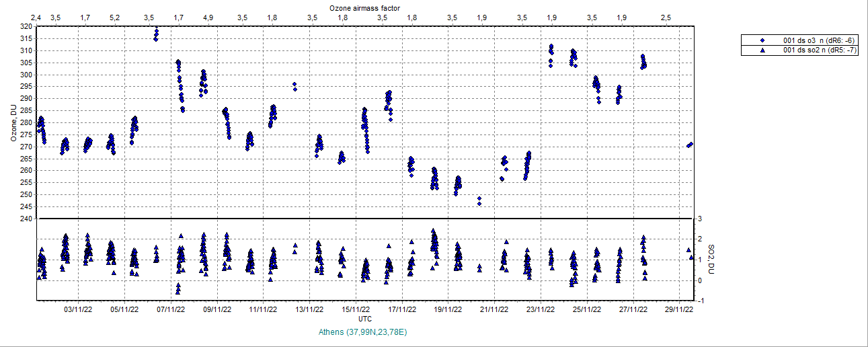
Task: Click the 5,2 airmass factor label
Action: pyautogui.click(x=114, y=16)
